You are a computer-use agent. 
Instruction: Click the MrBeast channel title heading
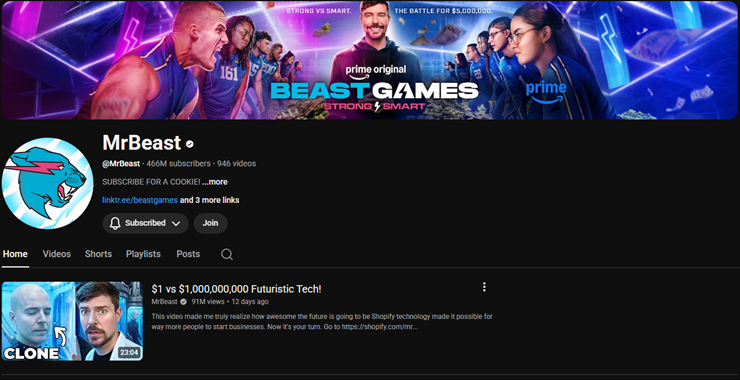coord(142,143)
